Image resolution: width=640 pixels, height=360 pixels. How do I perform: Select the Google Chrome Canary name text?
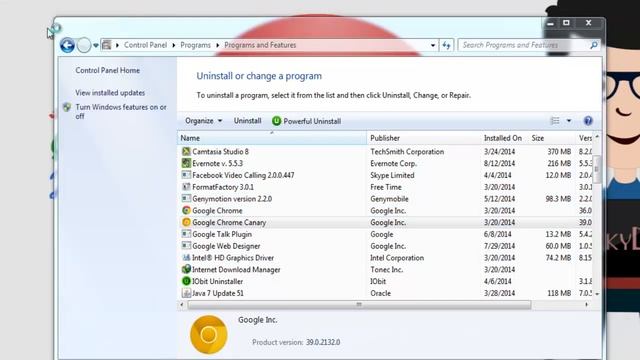pos(229,222)
